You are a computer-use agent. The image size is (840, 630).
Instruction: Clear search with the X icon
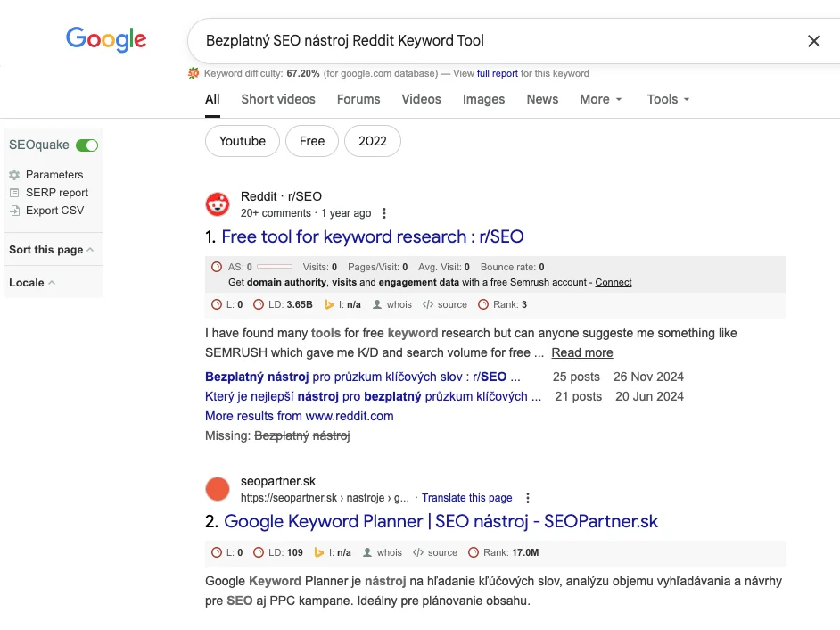point(813,41)
